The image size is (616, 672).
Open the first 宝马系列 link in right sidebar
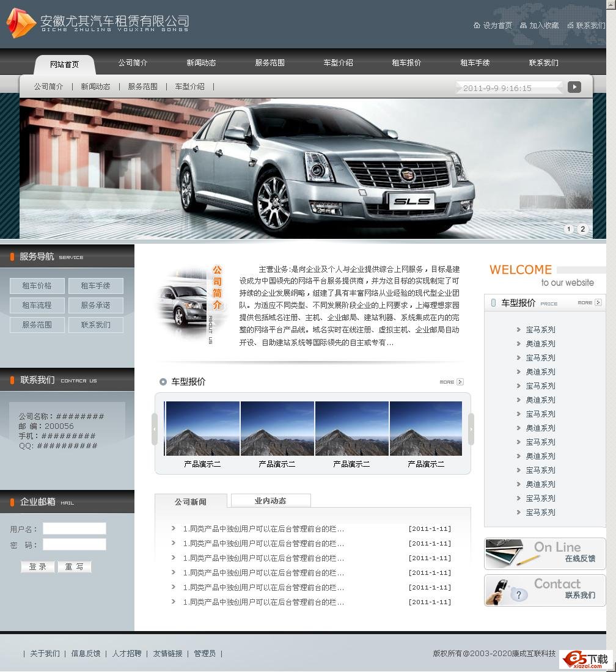(x=540, y=329)
